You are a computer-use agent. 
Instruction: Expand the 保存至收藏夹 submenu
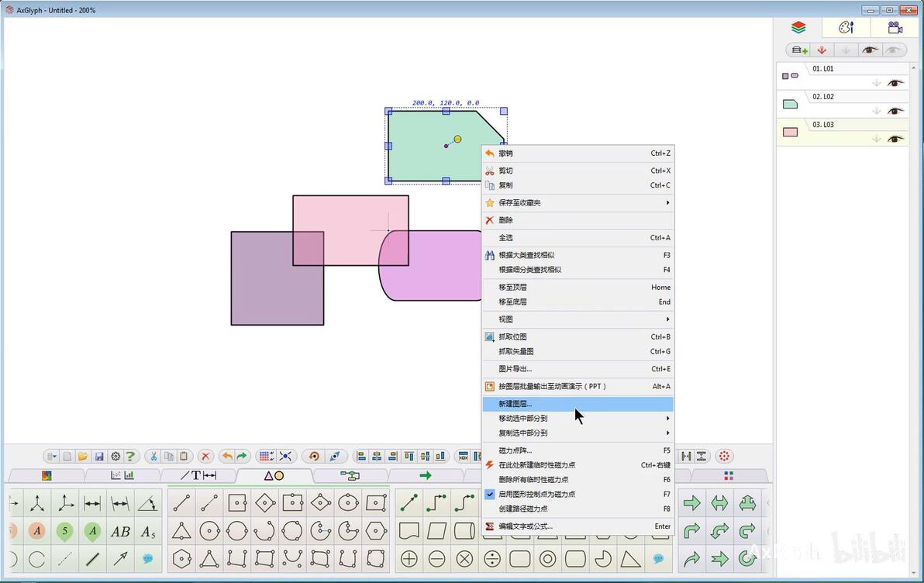point(577,203)
